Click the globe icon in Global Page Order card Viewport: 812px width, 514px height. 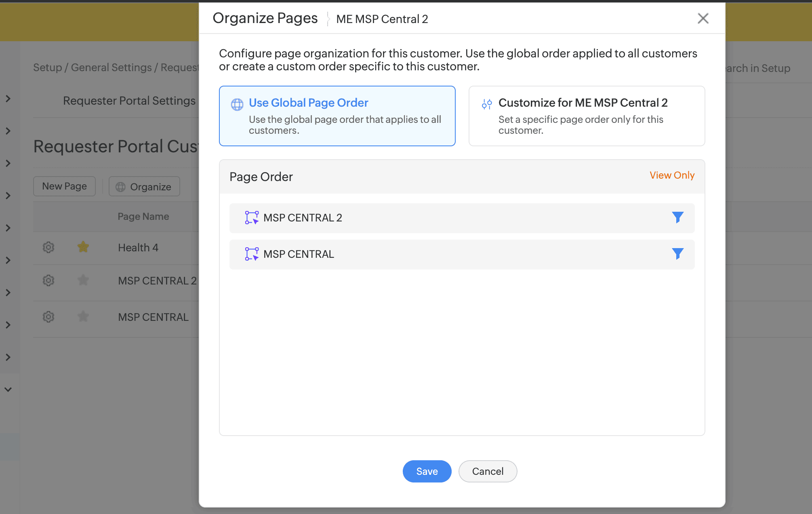point(237,104)
